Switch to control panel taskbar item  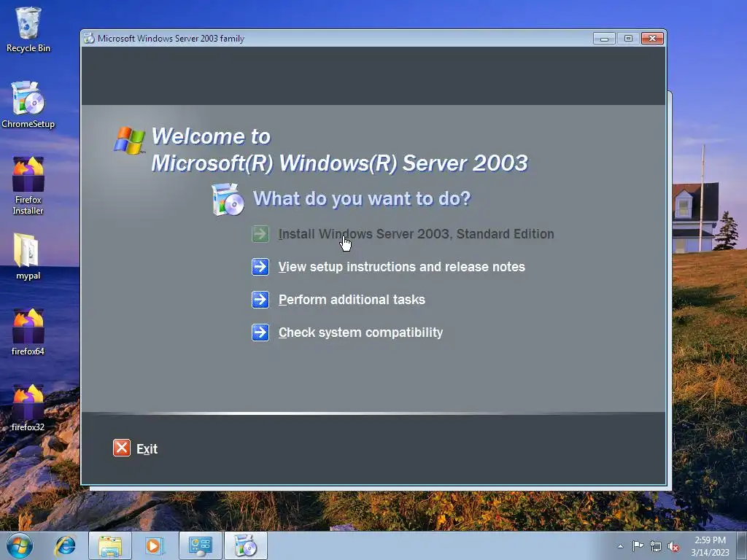[x=200, y=545]
